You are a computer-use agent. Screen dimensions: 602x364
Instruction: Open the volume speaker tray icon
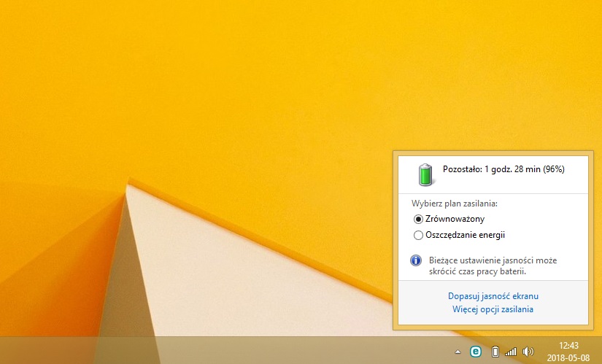[528, 352]
